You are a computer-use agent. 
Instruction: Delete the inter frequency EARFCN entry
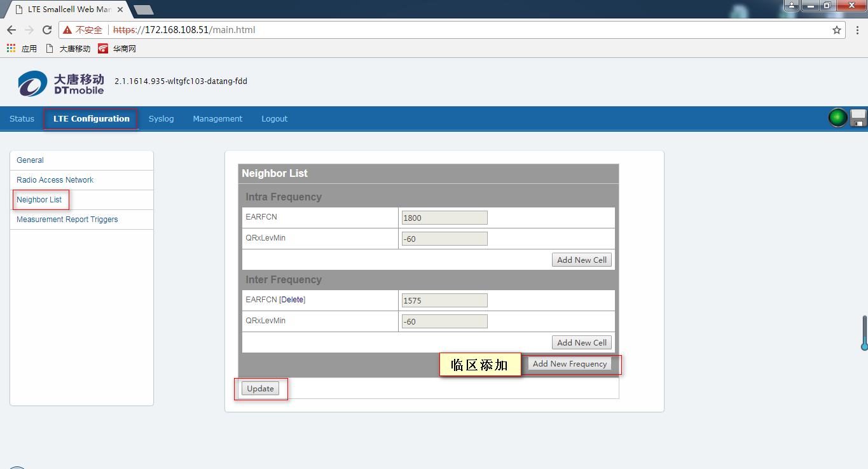[293, 300]
